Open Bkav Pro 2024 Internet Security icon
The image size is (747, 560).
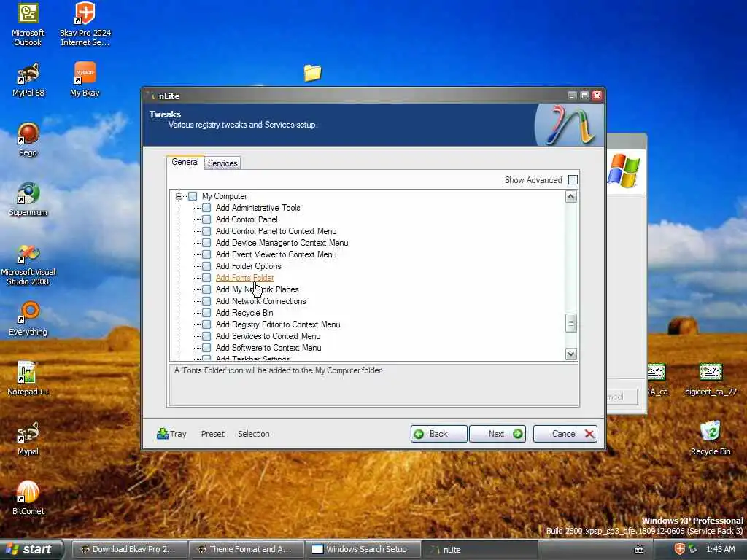85,24
